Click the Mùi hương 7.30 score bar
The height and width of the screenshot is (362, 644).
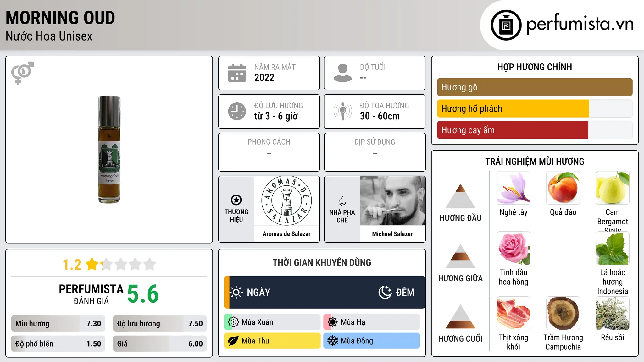coord(58,323)
